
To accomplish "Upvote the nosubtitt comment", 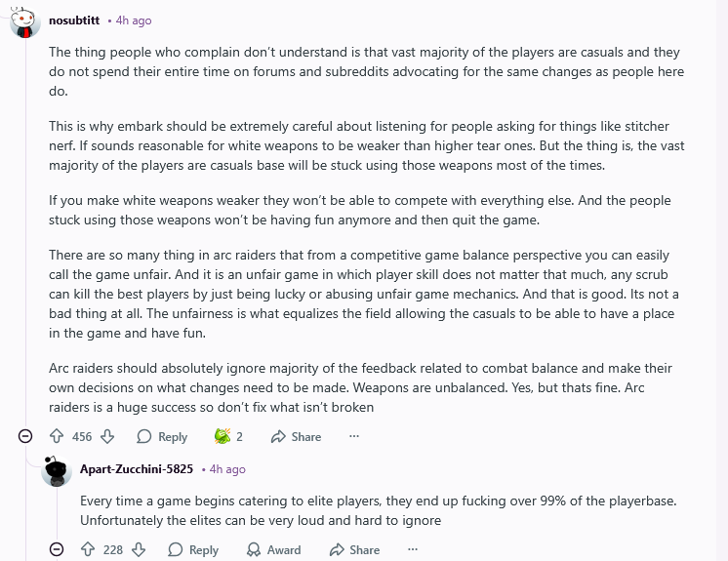I will (57, 436).
